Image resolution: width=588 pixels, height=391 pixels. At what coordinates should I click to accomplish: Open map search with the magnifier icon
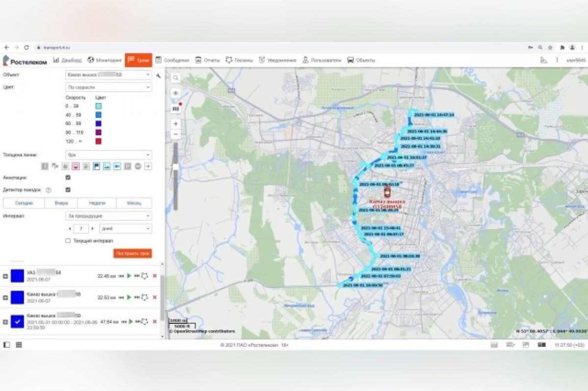pyautogui.click(x=175, y=78)
